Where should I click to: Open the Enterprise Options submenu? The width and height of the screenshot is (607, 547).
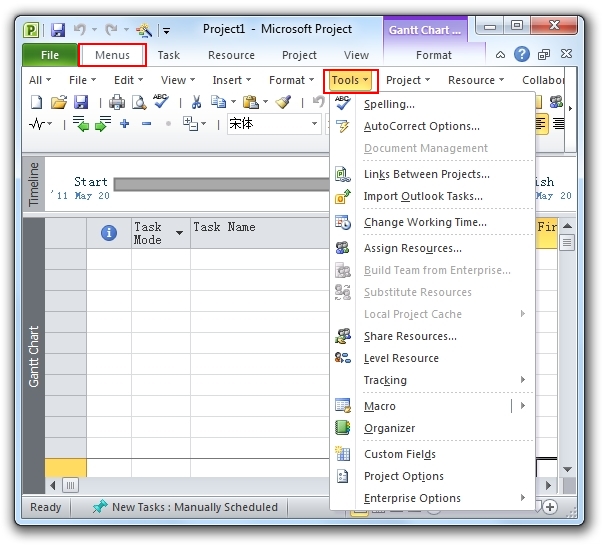pyautogui.click(x=433, y=498)
